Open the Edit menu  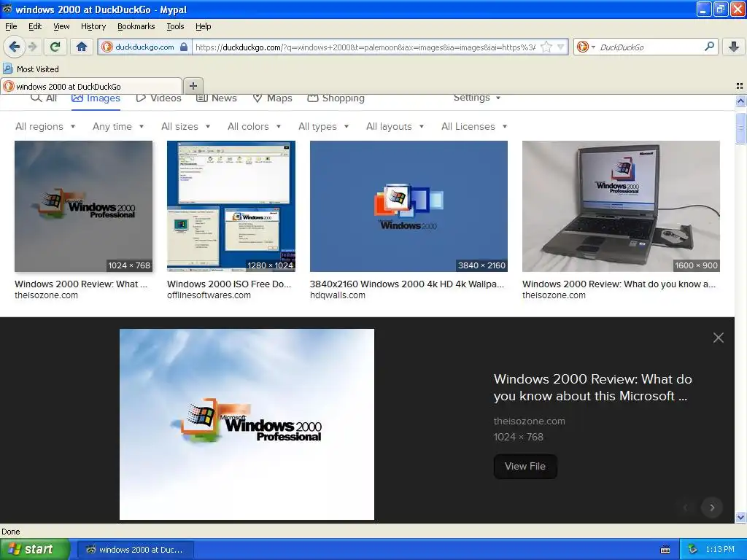[35, 26]
